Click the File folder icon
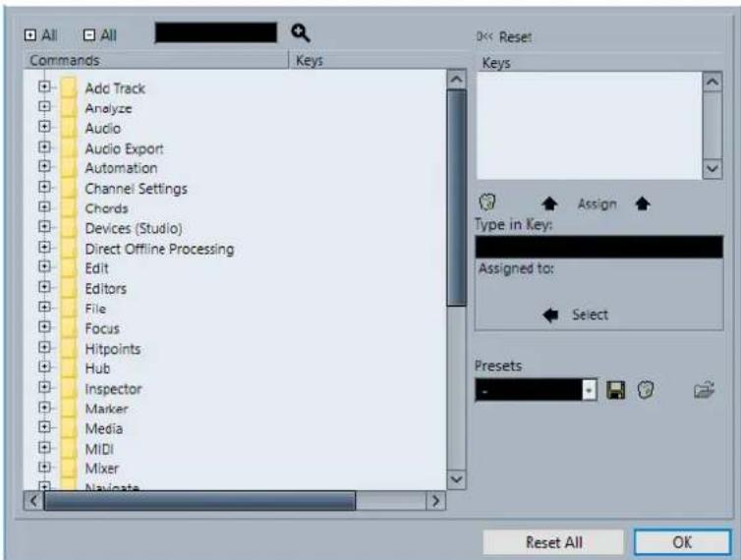The height and width of the screenshot is (560, 741). click(69, 308)
